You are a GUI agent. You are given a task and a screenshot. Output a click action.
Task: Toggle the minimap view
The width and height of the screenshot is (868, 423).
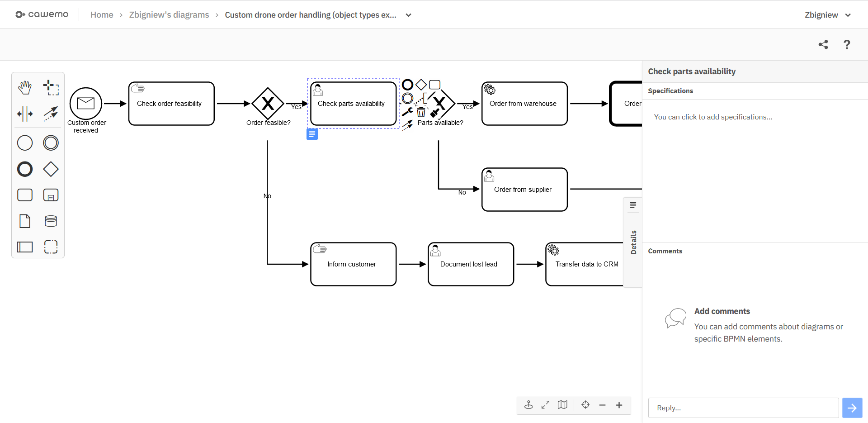562,405
